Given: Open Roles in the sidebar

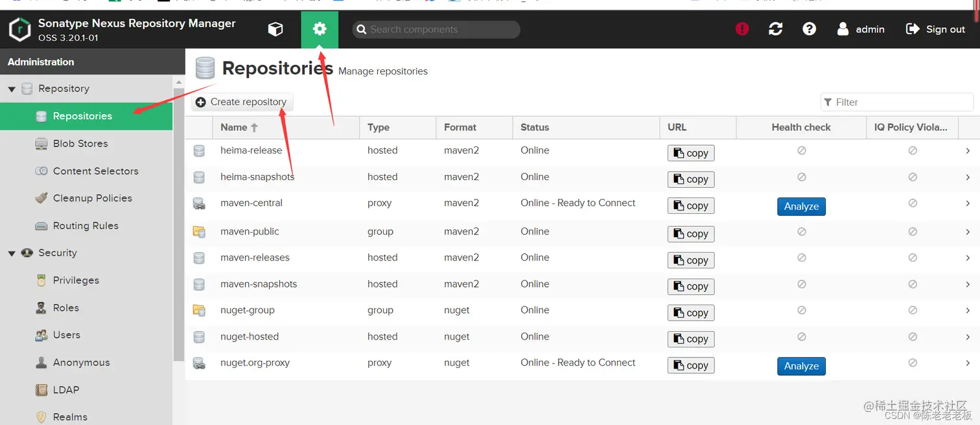Looking at the screenshot, I should click(86, 308).
